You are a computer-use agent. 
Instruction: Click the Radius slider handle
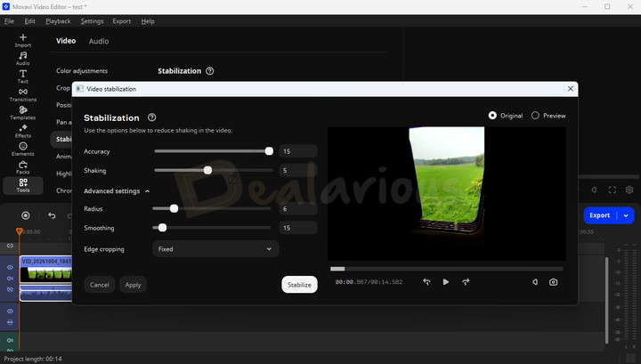pyautogui.click(x=174, y=208)
